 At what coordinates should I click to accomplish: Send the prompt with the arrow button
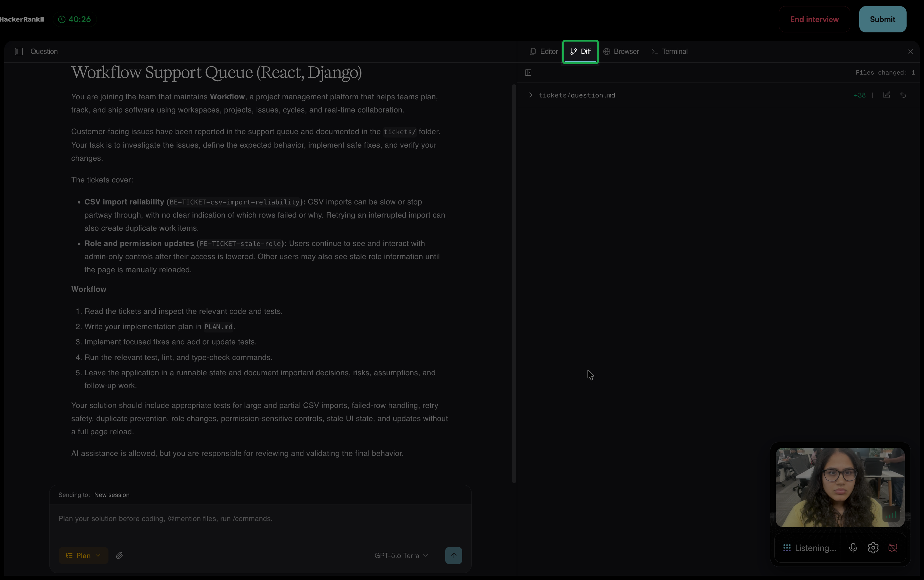pyautogui.click(x=454, y=556)
